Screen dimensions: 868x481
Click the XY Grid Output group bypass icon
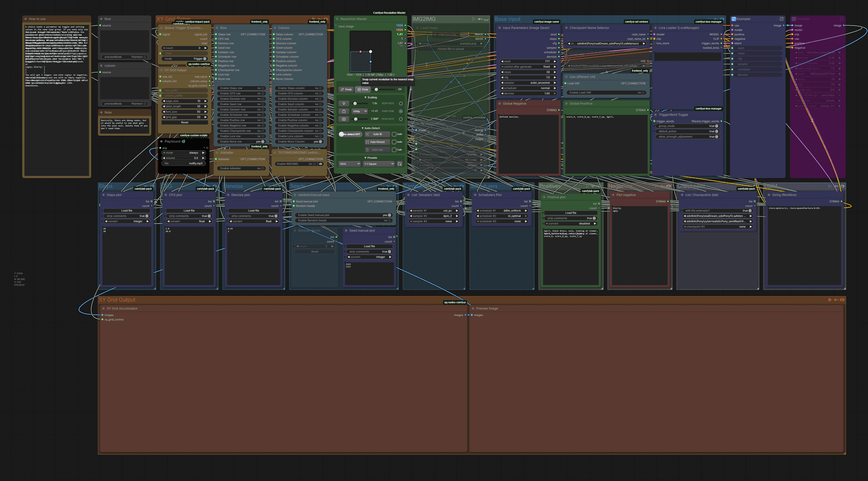(x=836, y=300)
